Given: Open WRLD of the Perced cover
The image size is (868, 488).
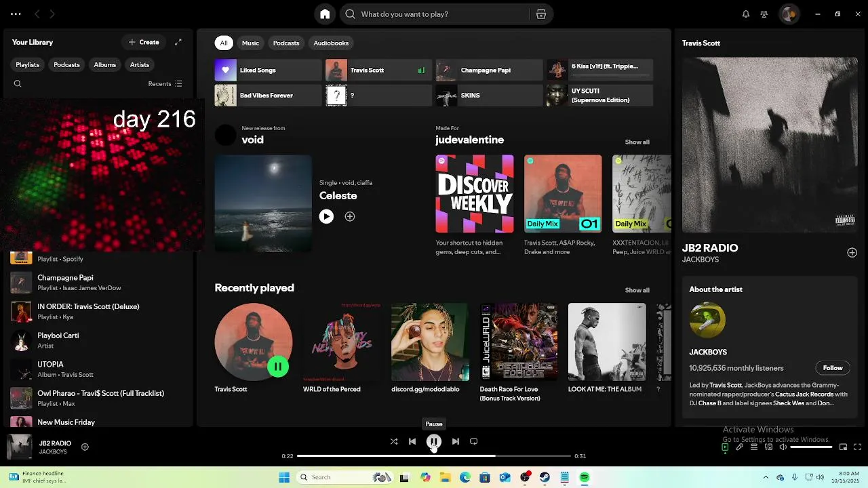Looking at the screenshot, I should coord(342,342).
